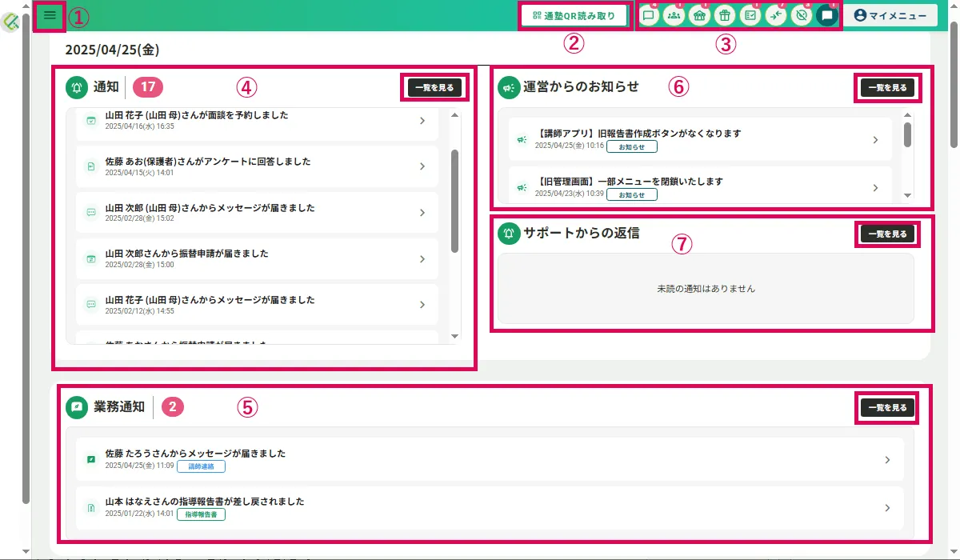Viewport: 960px width, 560px height.
Task: Click the 未読の通知はありません message
Action: [x=706, y=288]
